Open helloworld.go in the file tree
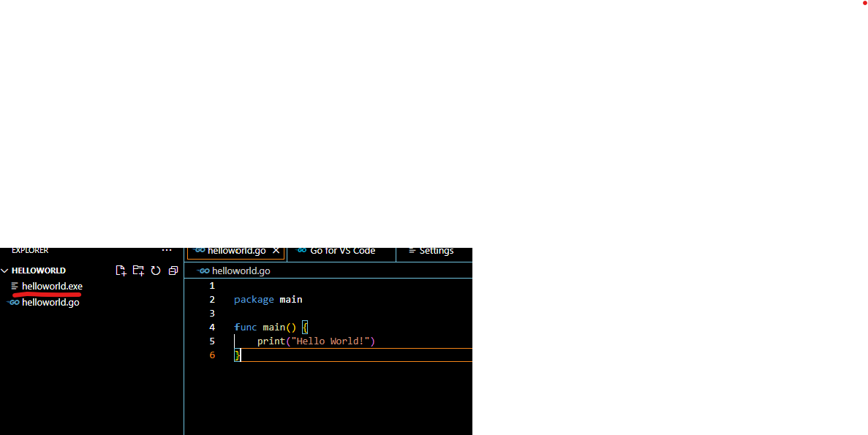Viewport: 868px width, 435px height. click(x=50, y=302)
